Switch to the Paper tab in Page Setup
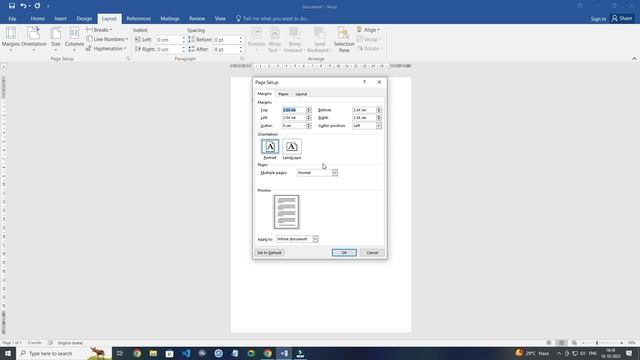 point(283,94)
